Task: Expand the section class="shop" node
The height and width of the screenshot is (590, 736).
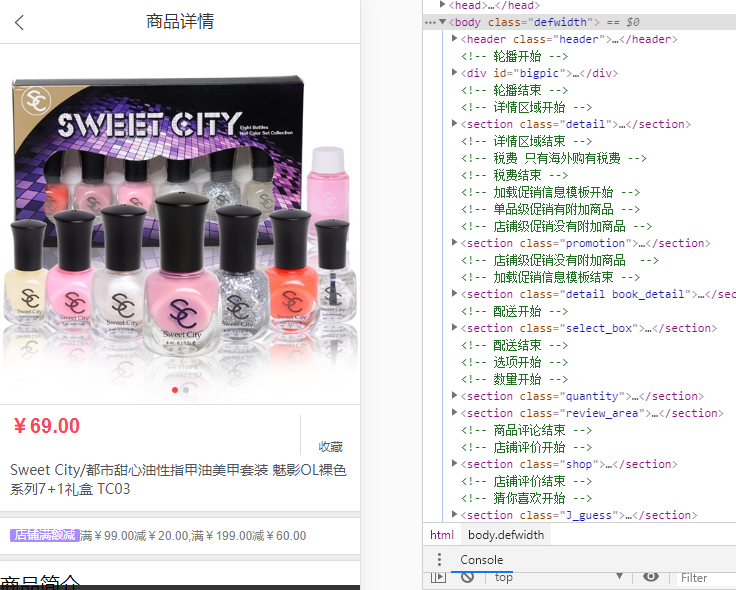Action: click(x=454, y=464)
